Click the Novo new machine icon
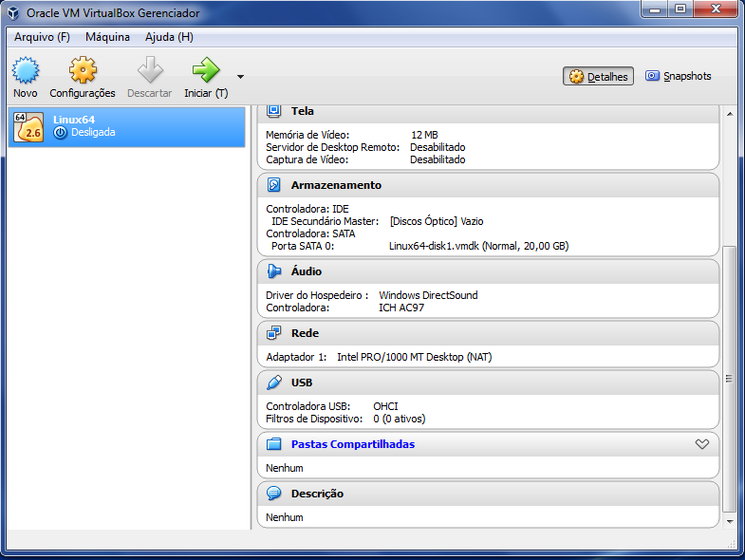 pos(26,70)
